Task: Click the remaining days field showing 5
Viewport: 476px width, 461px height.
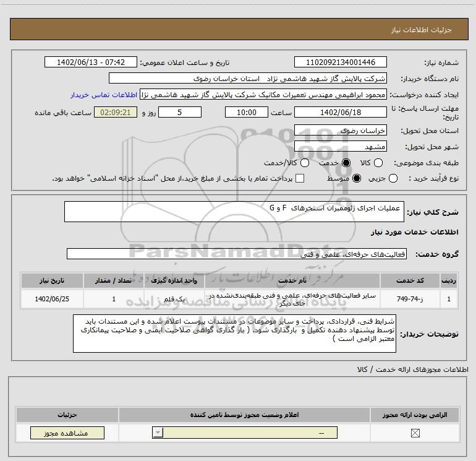Action: tap(180, 112)
